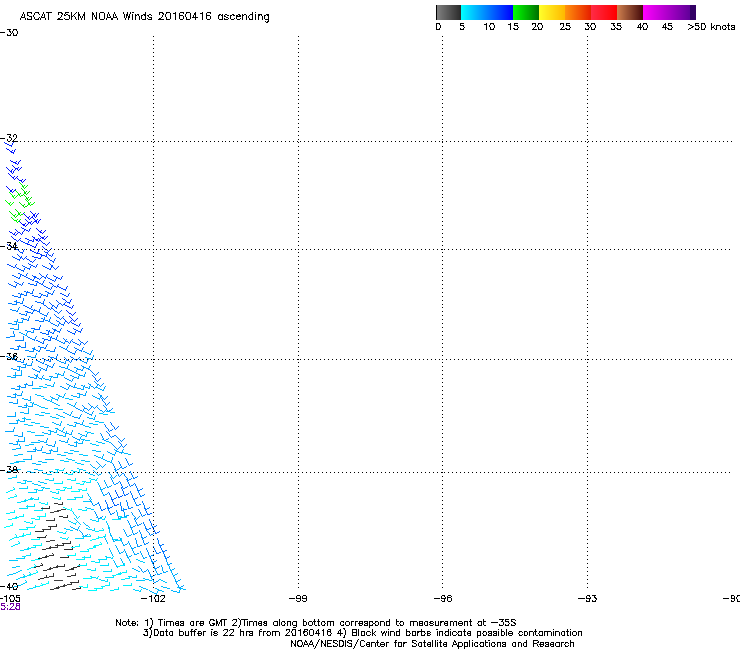Click the green 15-20 knots color segment
Screen dimensions: 740x650
click(x=526, y=12)
